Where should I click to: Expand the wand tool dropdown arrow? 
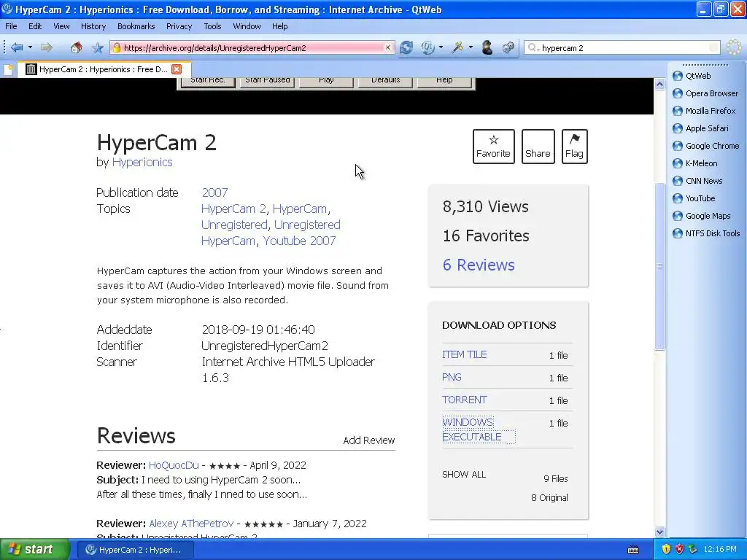pos(471,47)
